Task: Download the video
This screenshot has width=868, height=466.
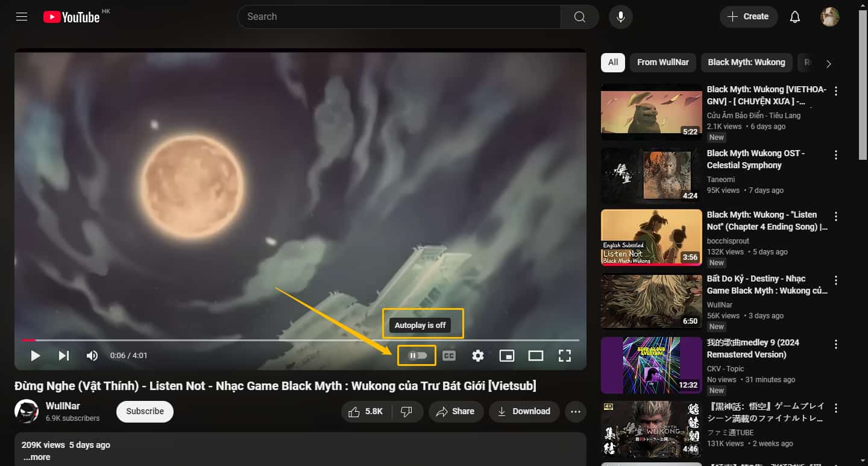Action: tap(524, 412)
